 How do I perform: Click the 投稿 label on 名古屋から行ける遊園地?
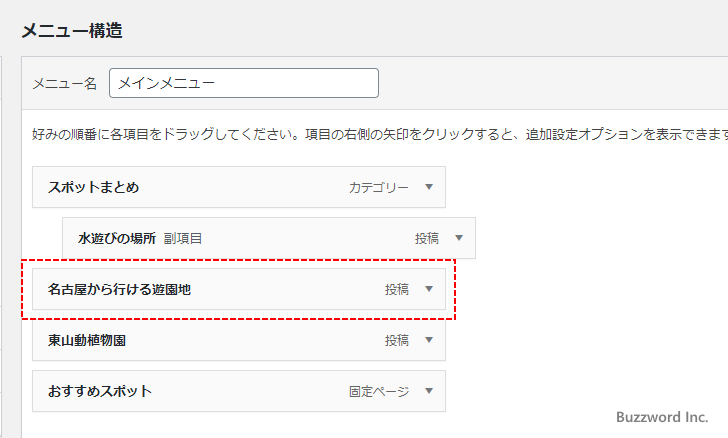[397, 289]
